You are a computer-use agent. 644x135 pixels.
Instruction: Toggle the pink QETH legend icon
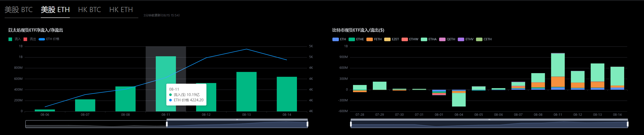(442, 40)
